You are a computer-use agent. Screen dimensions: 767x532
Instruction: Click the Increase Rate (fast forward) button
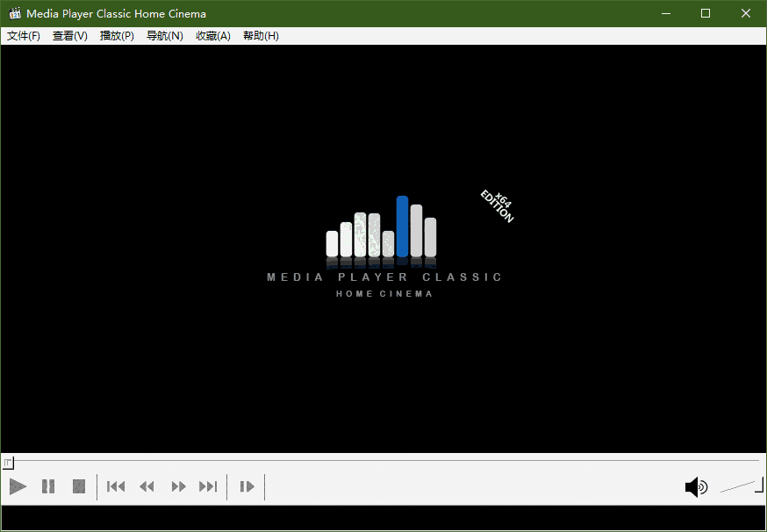(x=178, y=486)
